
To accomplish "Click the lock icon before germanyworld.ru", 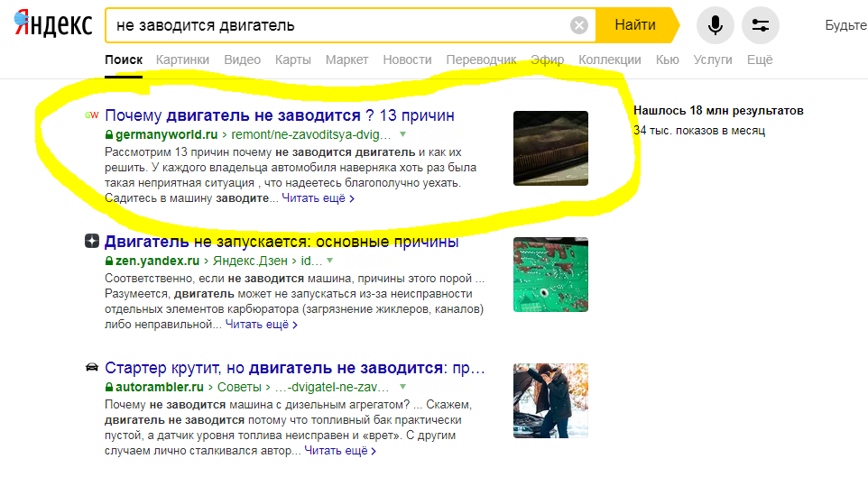I will pos(109,134).
